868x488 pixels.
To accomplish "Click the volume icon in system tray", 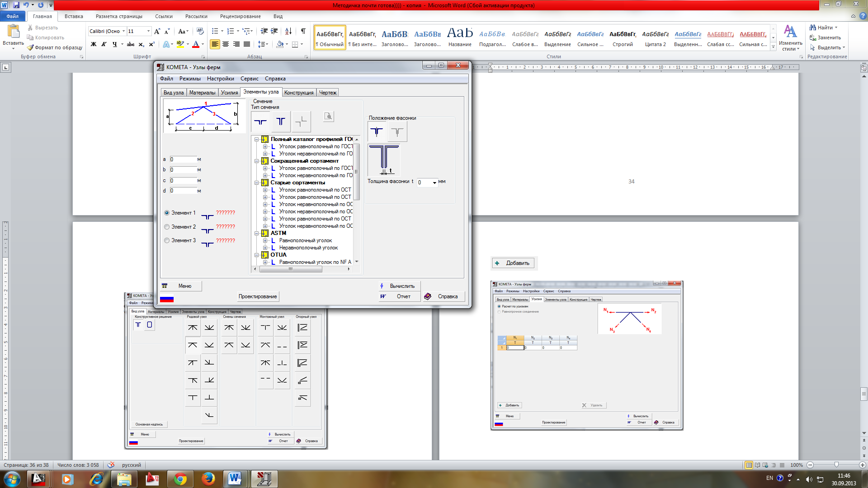I will [809, 479].
